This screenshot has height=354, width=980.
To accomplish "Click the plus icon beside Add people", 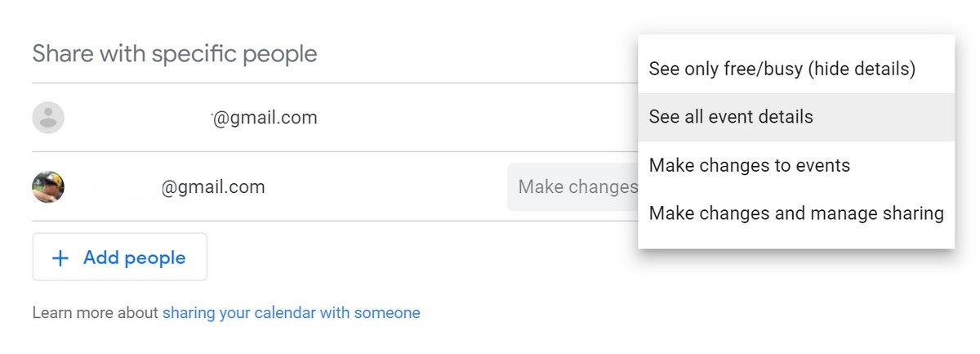I will pyautogui.click(x=60, y=258).
